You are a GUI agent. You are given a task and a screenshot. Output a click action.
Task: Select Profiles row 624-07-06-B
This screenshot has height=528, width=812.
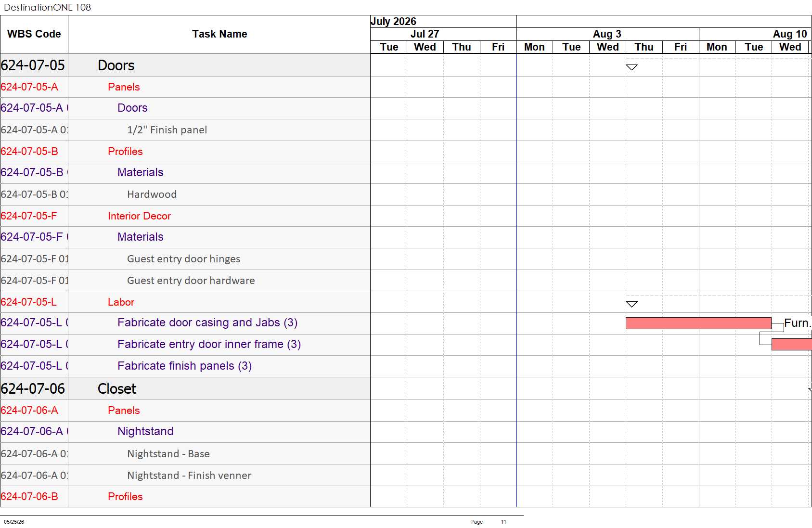[185, 497]
